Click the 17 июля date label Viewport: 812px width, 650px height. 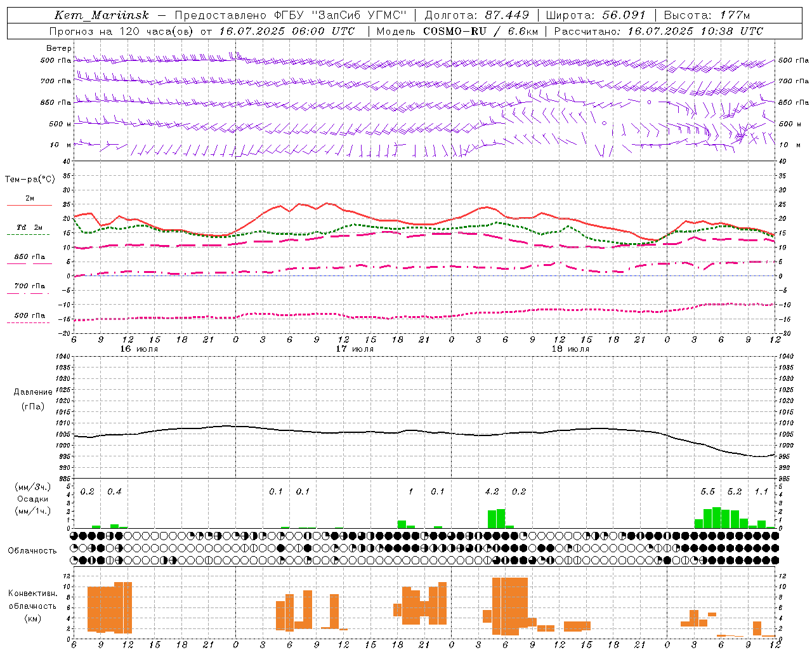pos(355,349)
